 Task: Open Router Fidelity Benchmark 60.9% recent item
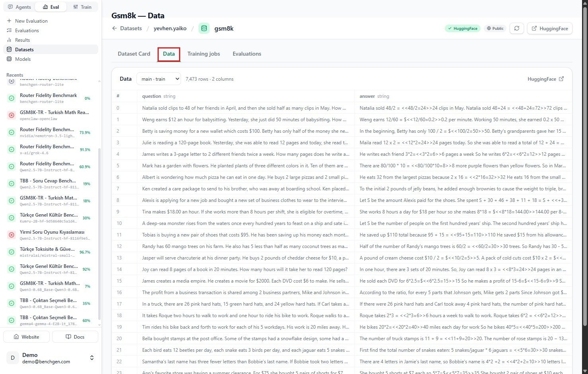pos(51,167)
